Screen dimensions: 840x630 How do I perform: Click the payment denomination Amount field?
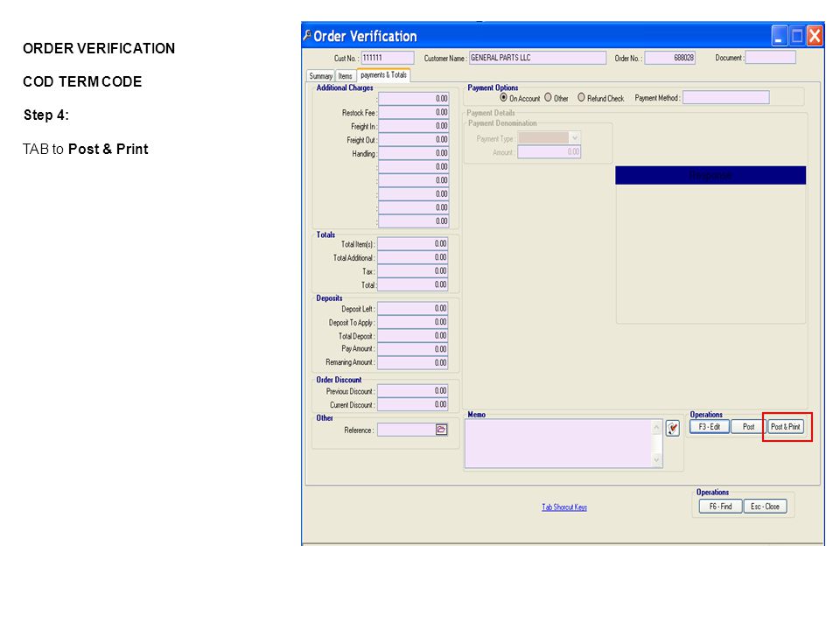point(549,152)
